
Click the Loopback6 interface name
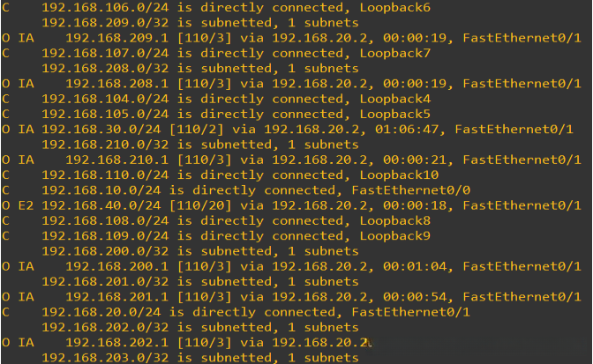click(395, 7)
